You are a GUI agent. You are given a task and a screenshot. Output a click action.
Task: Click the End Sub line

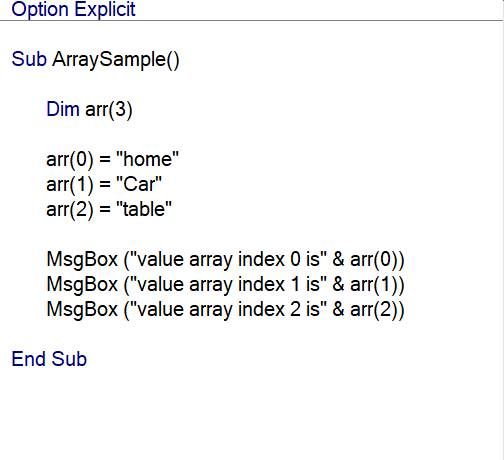point(49,359)
